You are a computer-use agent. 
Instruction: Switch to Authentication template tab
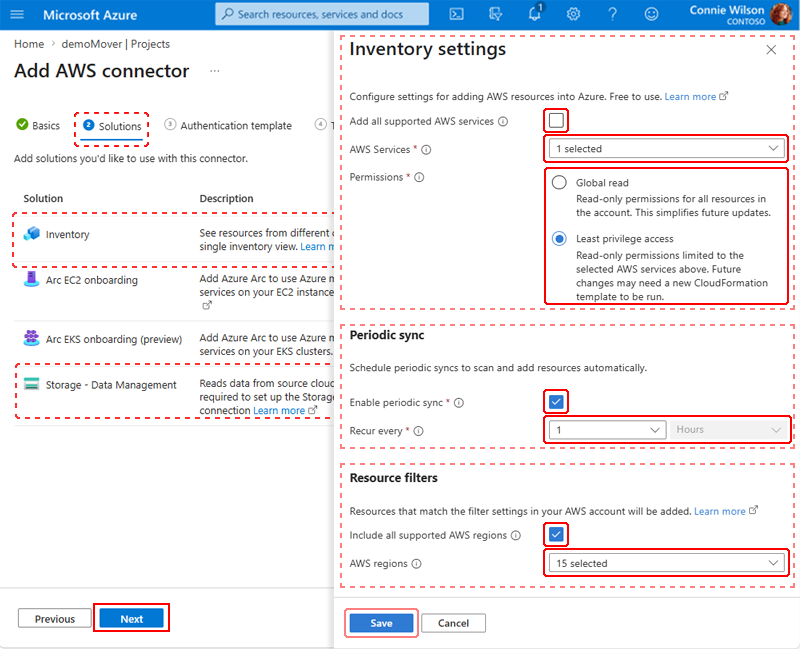(228, 126)
